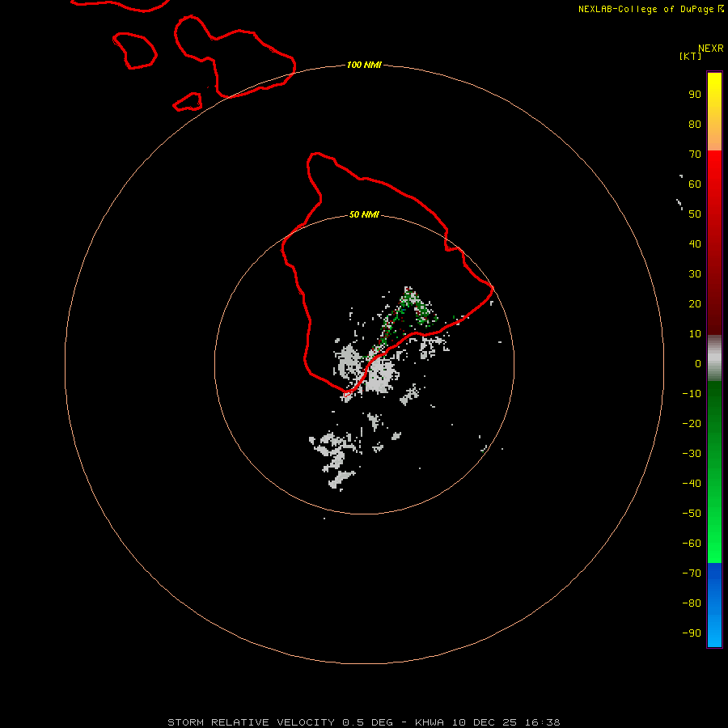Viewport: 728px width, 728px height.
Task: Click the -60 value on the scale
Action: (692, 544)
